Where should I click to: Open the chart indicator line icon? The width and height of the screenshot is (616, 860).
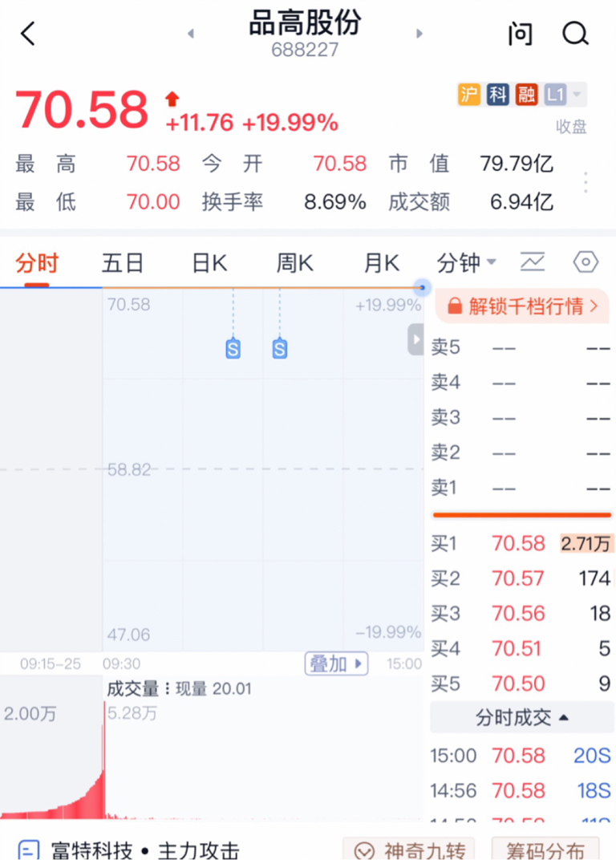click(533, 262)
